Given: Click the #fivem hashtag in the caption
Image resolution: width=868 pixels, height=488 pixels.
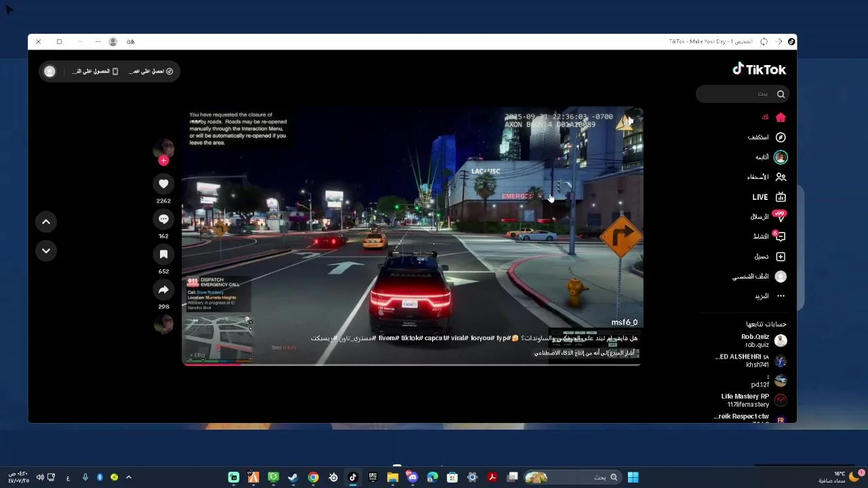Looking at the screenshot, I should coord(388,338).
